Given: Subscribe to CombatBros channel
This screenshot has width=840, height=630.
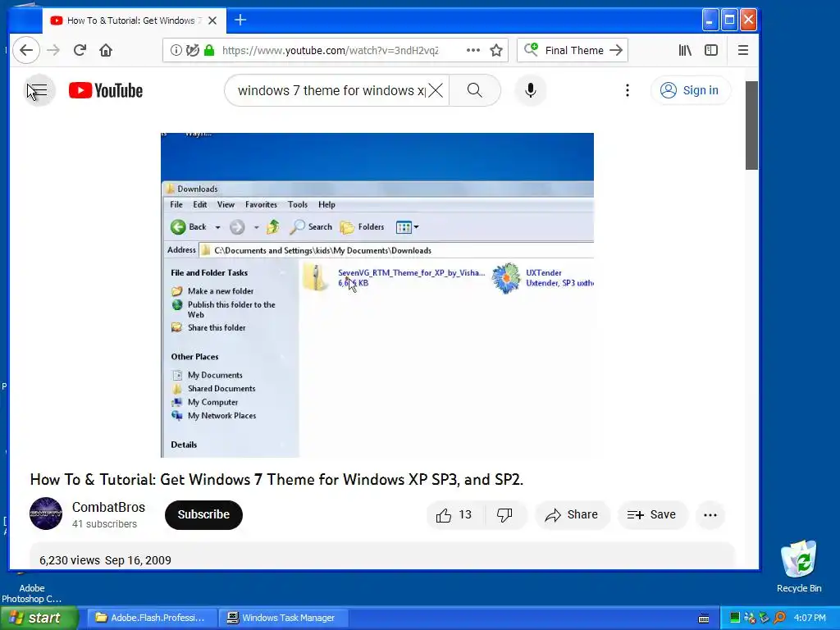Looking at the screenshot, I should pyautogui.click(x=203, y=515).
